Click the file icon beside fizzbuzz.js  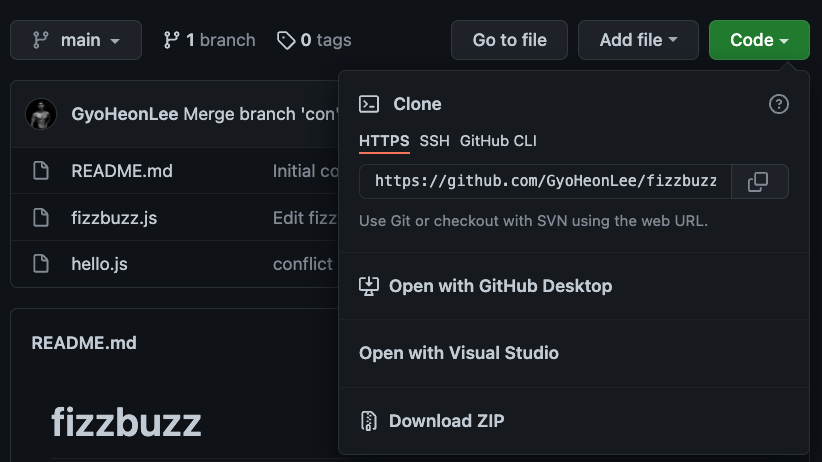tap(41, 218)
